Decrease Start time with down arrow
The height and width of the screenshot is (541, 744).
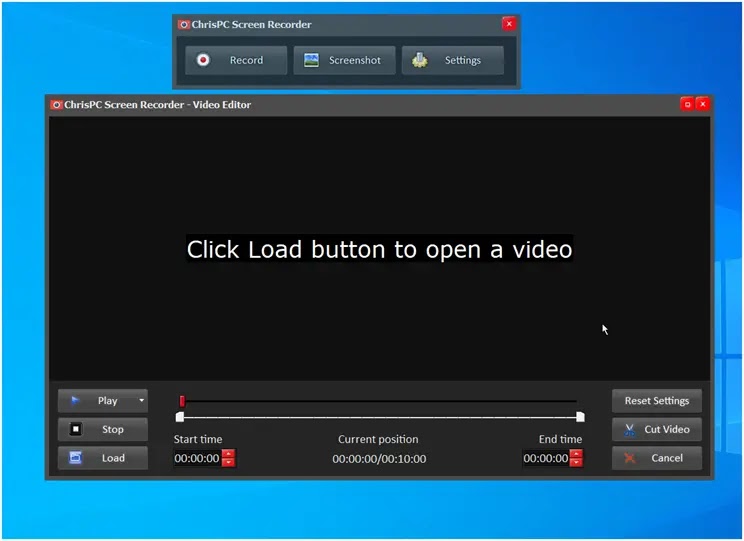coord(228,462)
